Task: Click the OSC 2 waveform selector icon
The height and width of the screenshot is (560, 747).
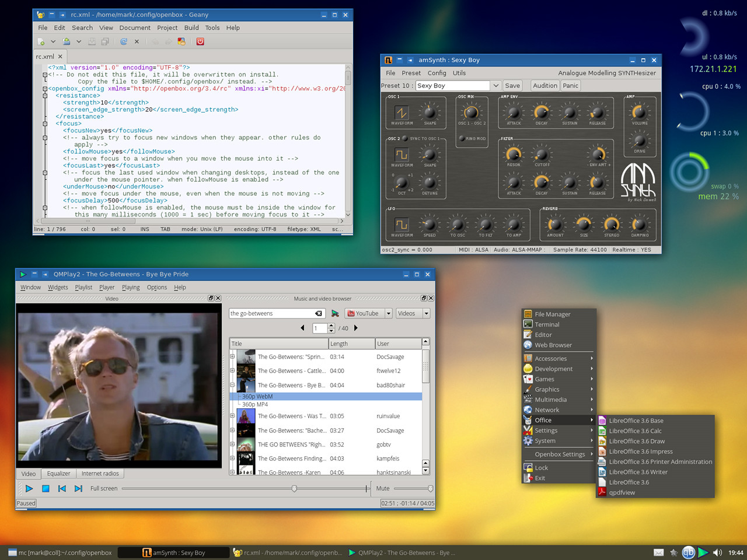Action: coord(402,154)
